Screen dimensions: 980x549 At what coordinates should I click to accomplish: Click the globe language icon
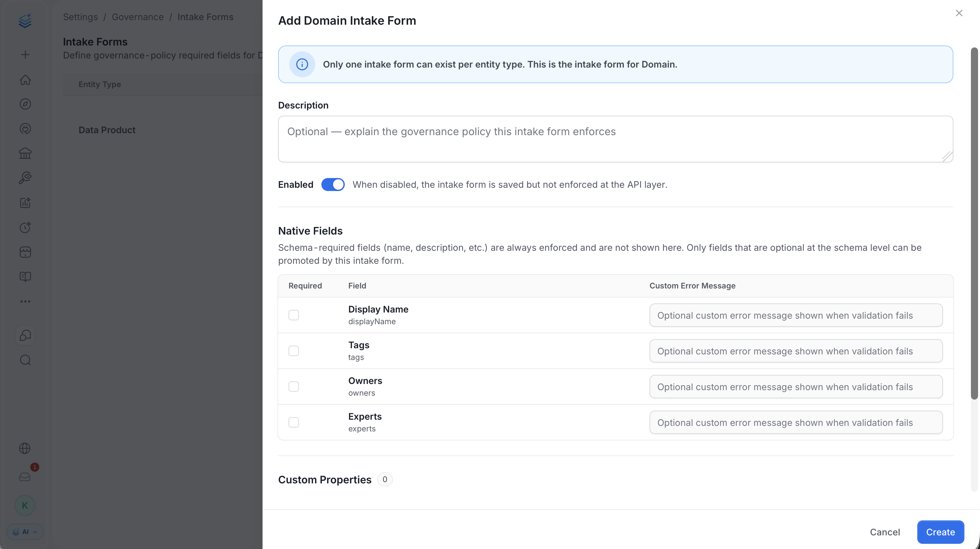click(25, 448)
